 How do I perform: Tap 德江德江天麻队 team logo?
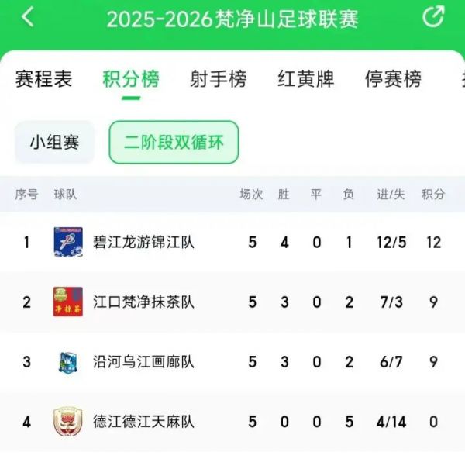click(x=68, y=422)
